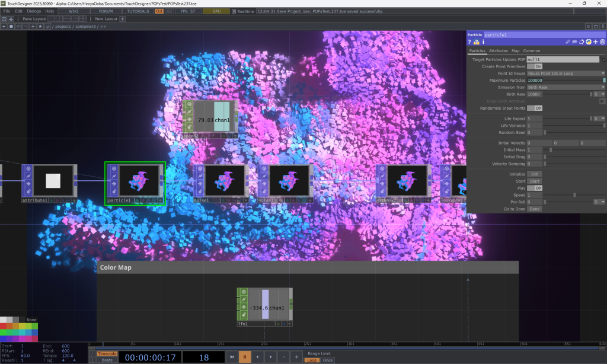Open the Emission from dropdown
The image size is (607, 364).
(566, 87)
